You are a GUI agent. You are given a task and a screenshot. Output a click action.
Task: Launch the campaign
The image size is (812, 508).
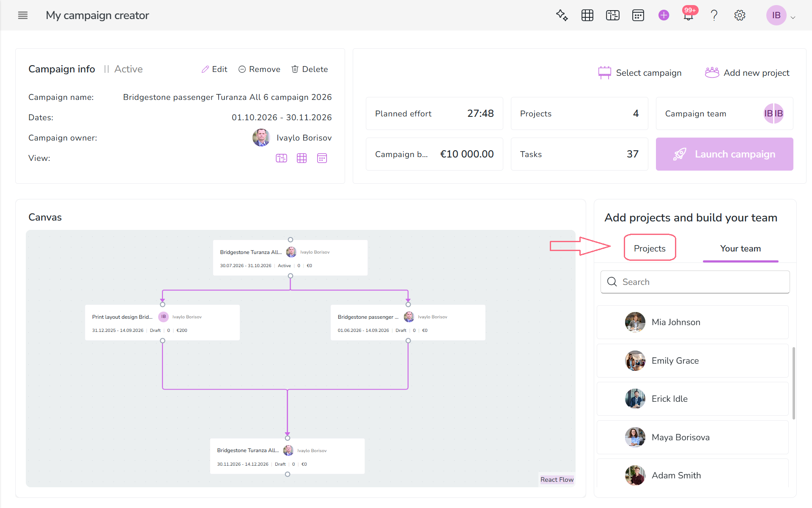[724, 154]
